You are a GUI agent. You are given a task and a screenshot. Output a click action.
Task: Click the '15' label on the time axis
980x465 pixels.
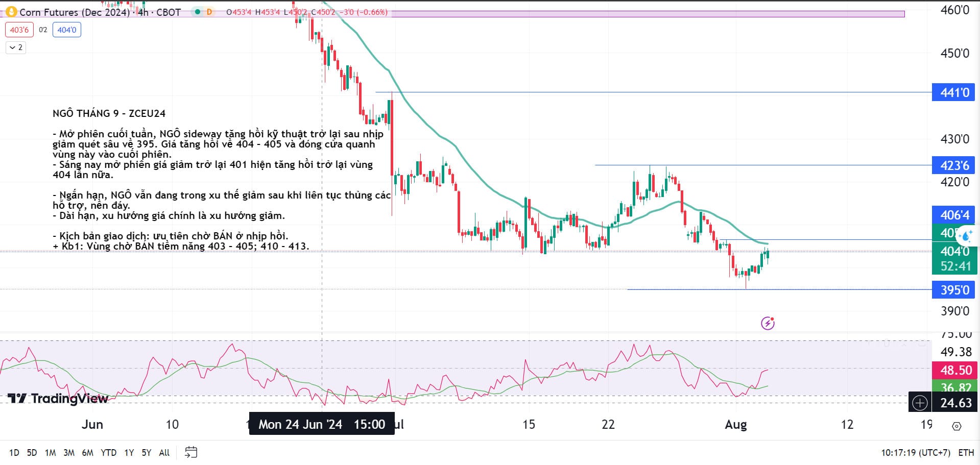(x=529, y=425)
